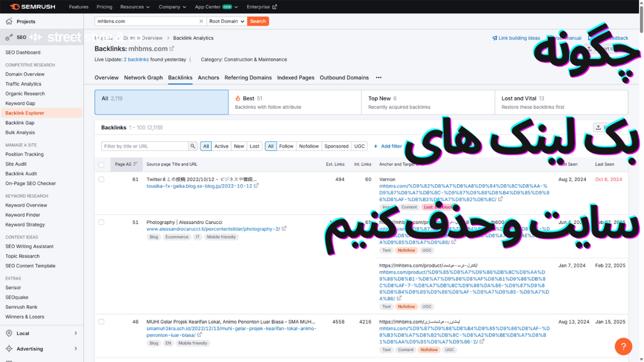This screenshot has width=644, height=362.
Task: Open external link for alessandrocarucci.it URL
Action: pyautogui.click(x=284, y=229)
